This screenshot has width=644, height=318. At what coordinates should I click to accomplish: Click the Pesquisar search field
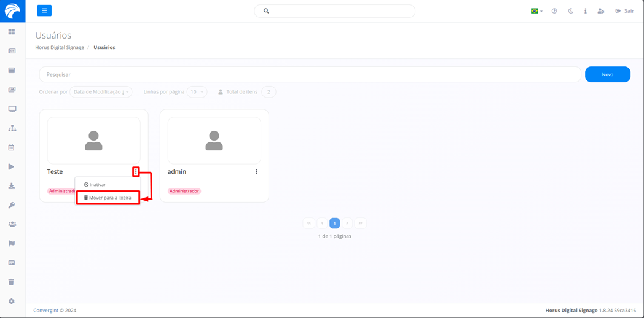click(x=310, y=74)
